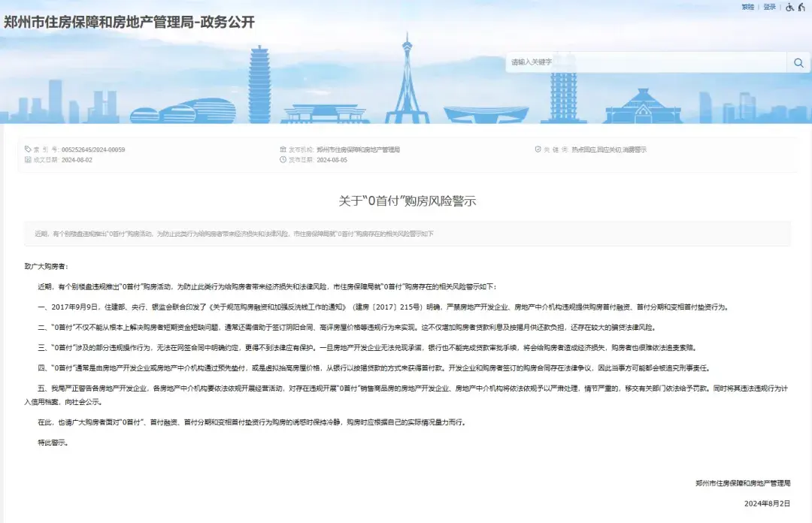Click the agency signature at article bottom

[743, 483]
